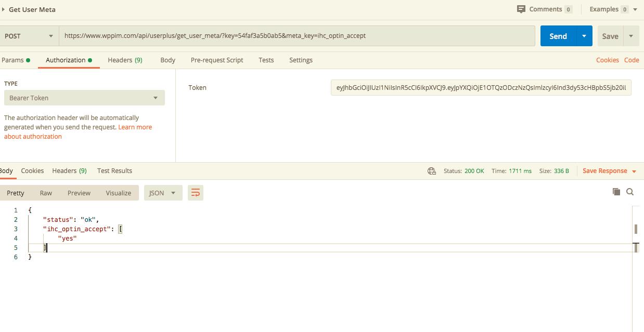Click the globe network info icon
Viewport: 644px width, 332px height.
431,171
